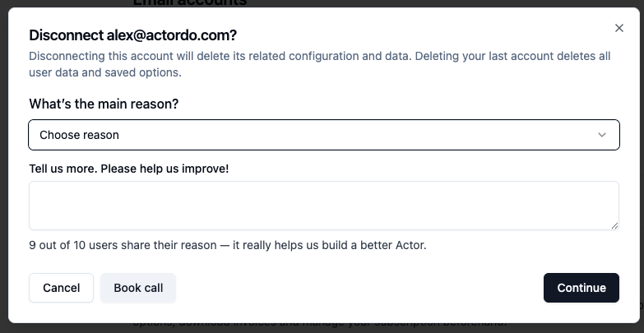The height and width of the screenshot is (333, 644).
Task: Click the Tell us more help label
Action: tap(129, 169)
